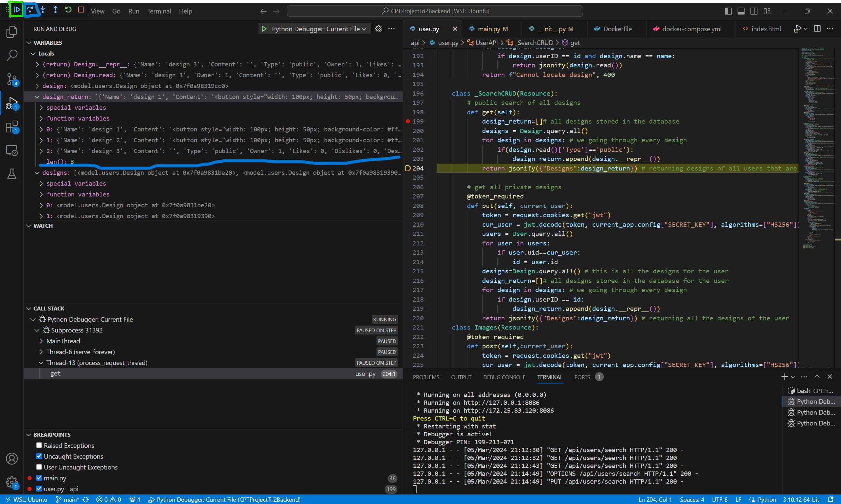
Task: Toggle the bottom panel layout icon
Action: [x=741, y=11]
